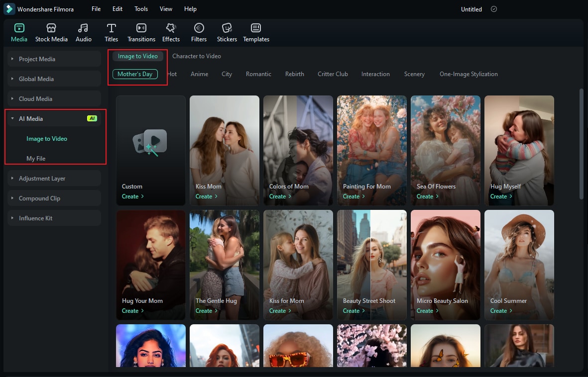Viewport: 588px width, 377px height.
Task: Select the City category
Action: tap(227, 74)
